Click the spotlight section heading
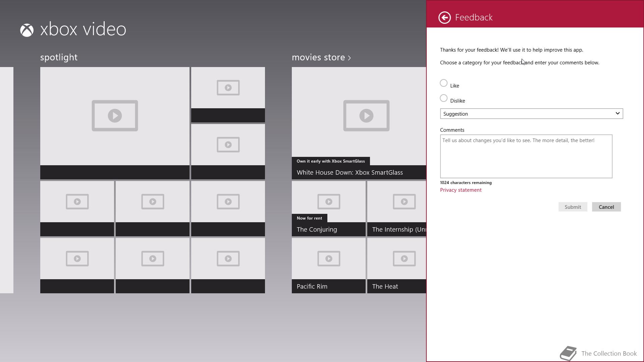The width and height of the screenshot is (644, 362). tap(59, 57)
